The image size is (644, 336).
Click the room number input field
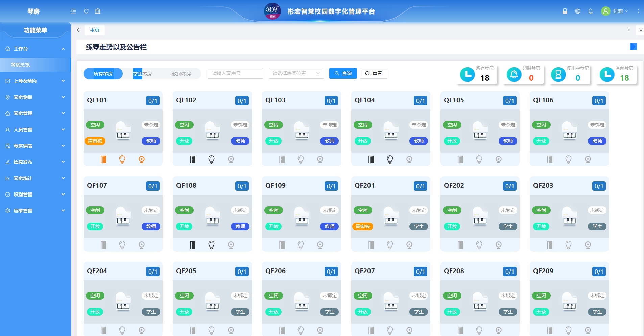click(235, 73)
